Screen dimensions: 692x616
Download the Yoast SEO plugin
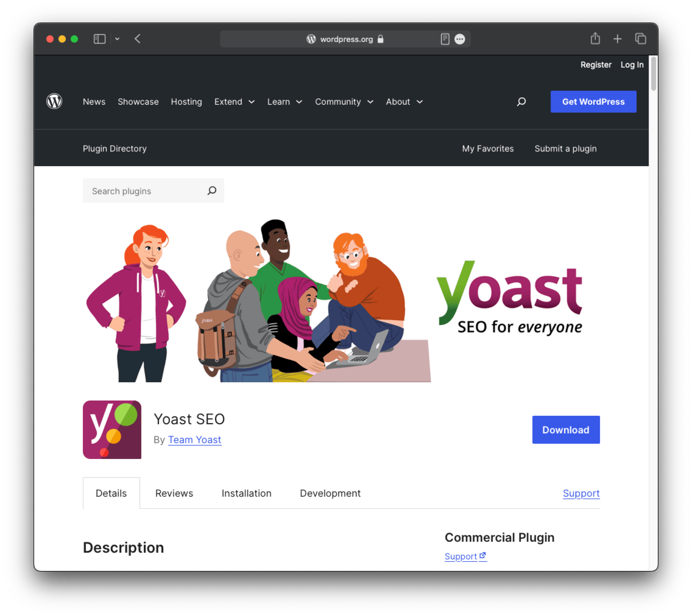[x=566, y=430]
